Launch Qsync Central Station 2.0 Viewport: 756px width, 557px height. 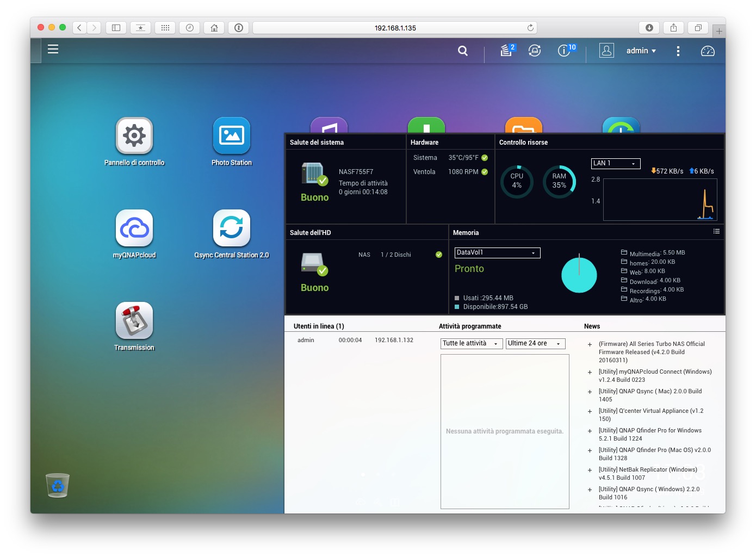(232, 228)
